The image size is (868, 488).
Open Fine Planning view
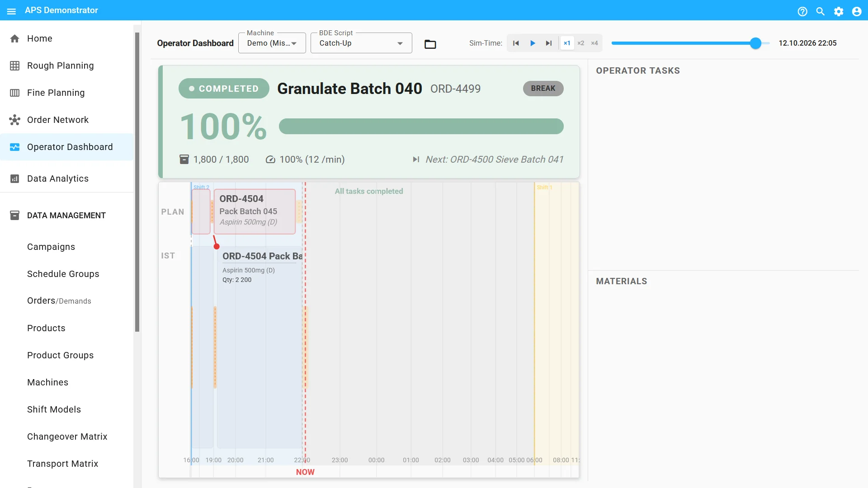pyautogui.click(x=67, y=93)
